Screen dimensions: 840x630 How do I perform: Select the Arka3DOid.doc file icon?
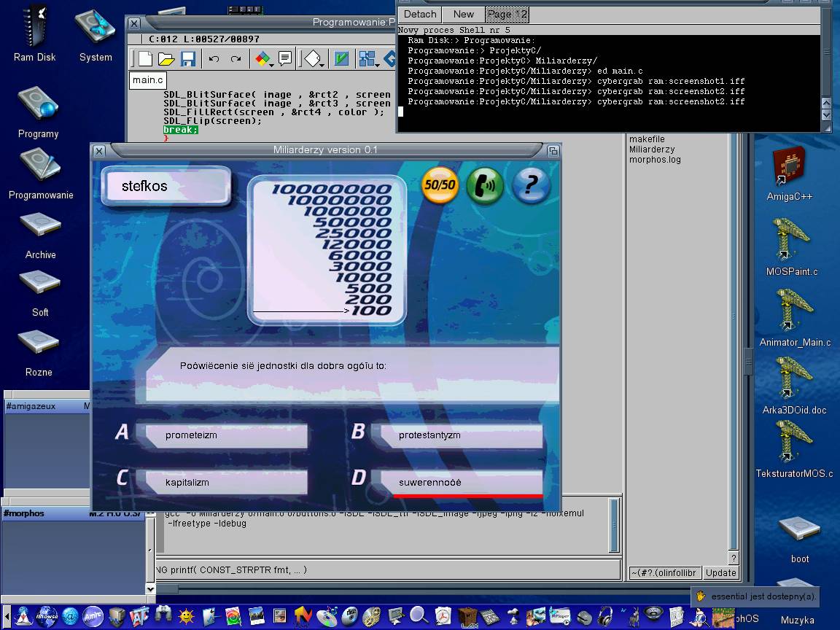point(794,386)
